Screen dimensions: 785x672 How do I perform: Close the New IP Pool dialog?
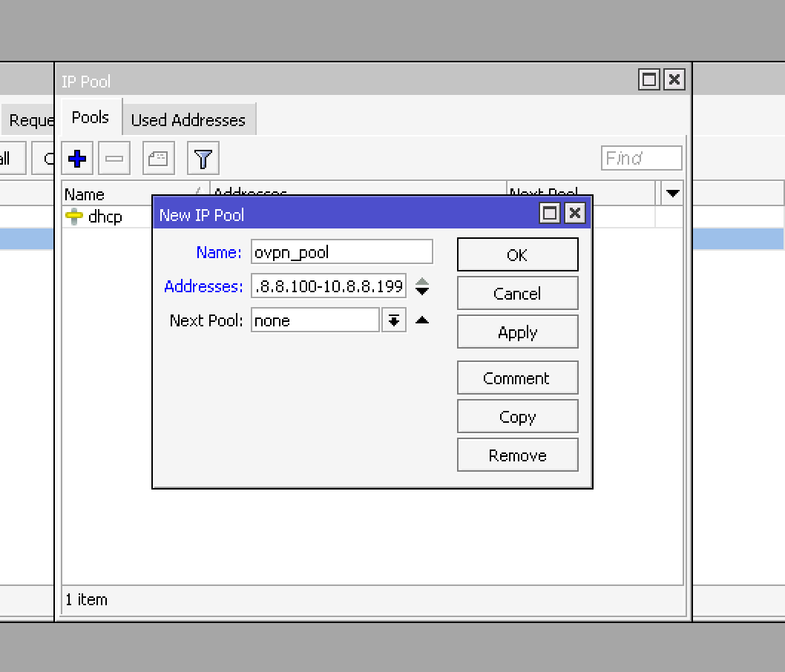tap(574, 214)
